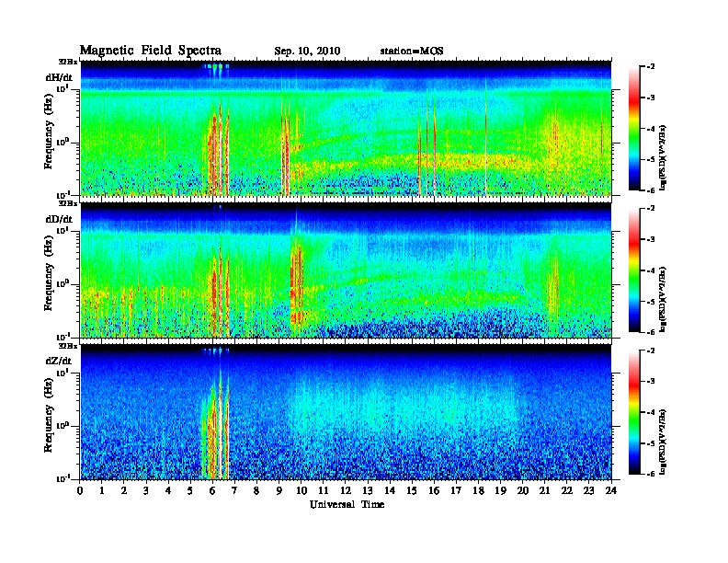Screen dimensions: 728x563
Task: Click inside the dZ/dt spectrogram plot
Action: [346, 412]
